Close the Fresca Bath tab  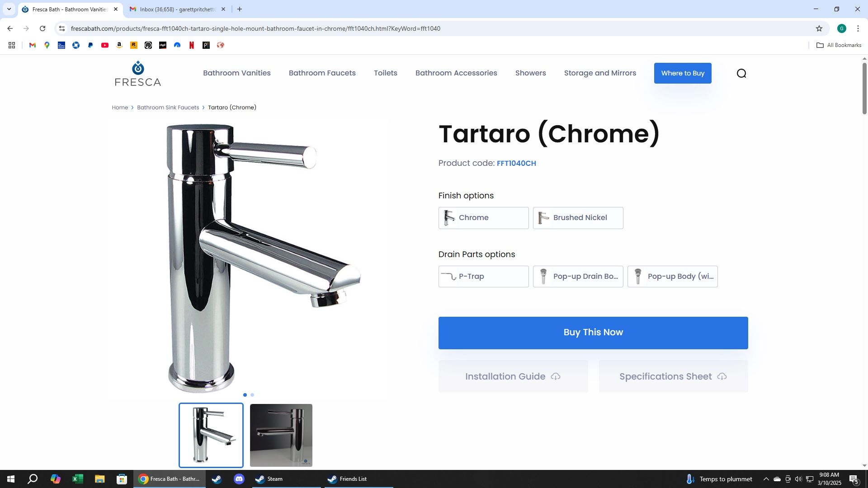pos(116,9)
